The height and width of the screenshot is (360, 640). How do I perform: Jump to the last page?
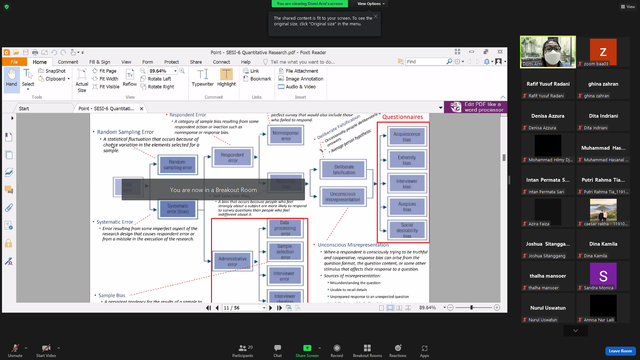(279, 308)
